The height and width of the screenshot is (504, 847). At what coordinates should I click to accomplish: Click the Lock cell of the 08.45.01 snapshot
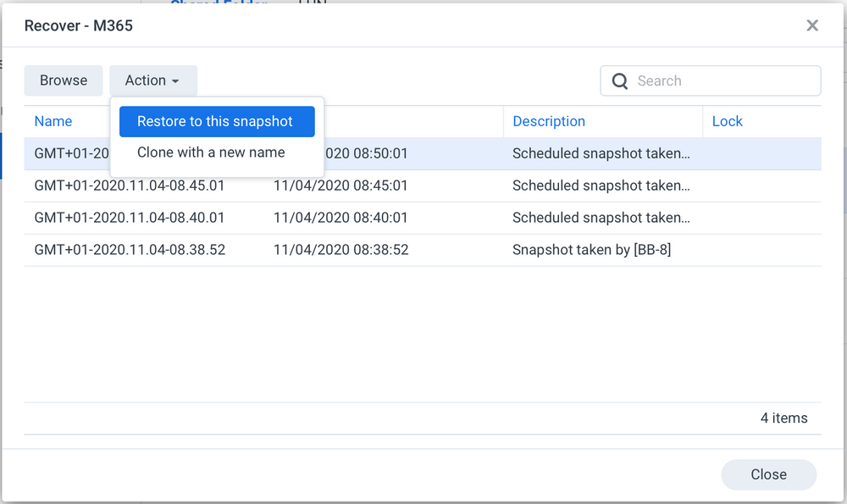pyautogui.click(x=761, y=186)
